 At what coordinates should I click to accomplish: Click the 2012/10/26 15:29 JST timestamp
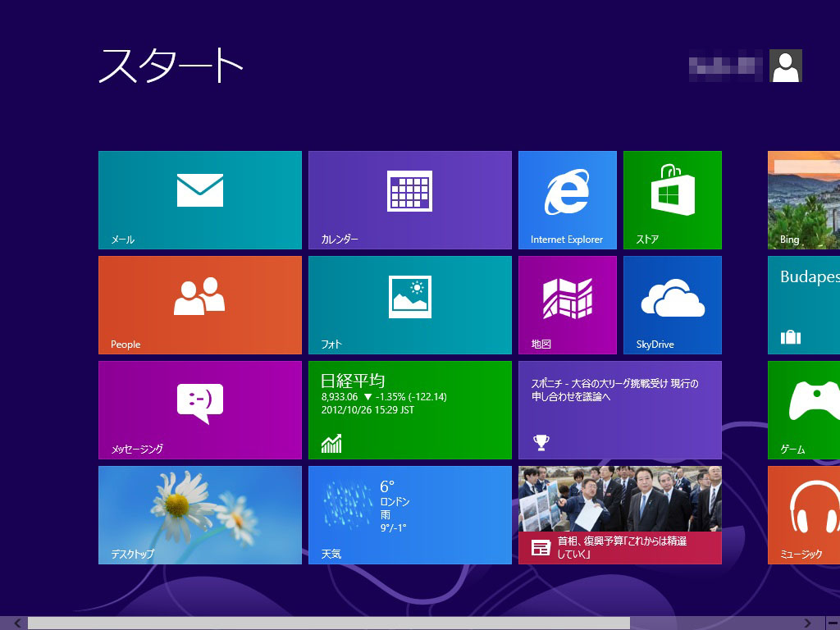tap(367, 410)
